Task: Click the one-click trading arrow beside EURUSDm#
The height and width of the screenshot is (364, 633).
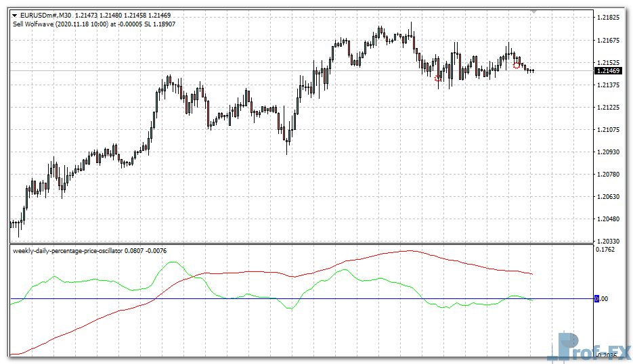Action: pos(15,14)
